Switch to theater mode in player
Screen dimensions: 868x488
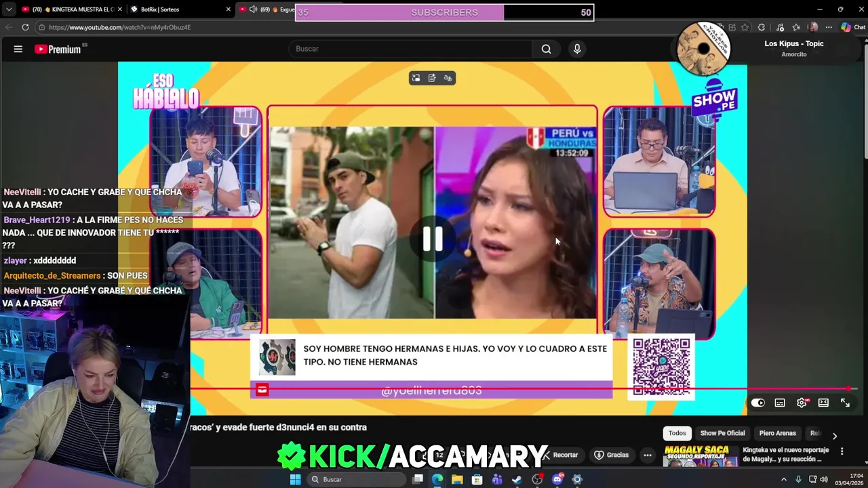[x=823, y=403]
